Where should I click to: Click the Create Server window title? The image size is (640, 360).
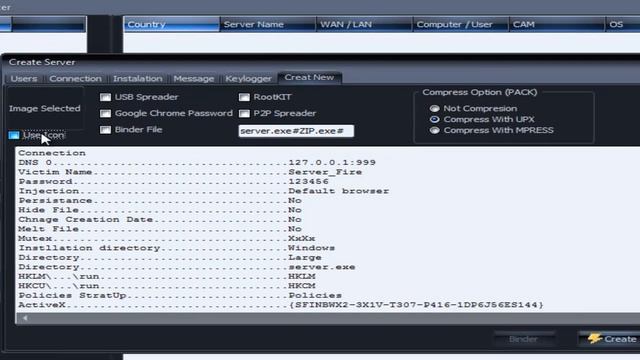(42, 62)
